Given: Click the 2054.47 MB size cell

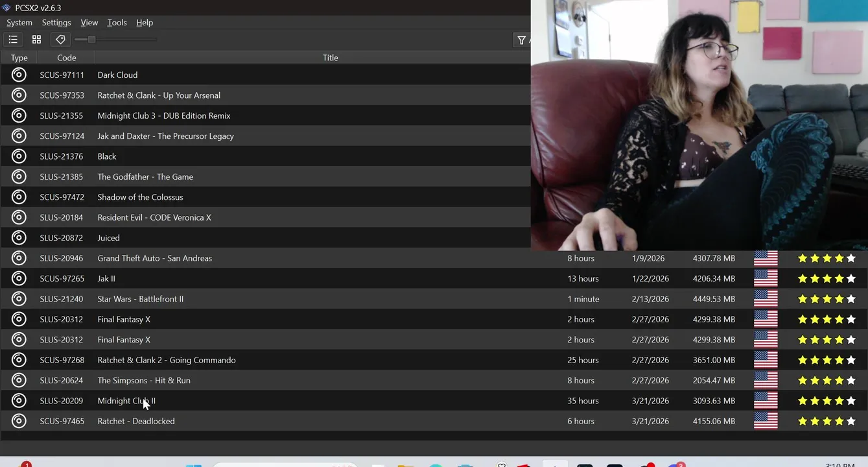Looking at the screenshot, I should [x=714, y=380].
